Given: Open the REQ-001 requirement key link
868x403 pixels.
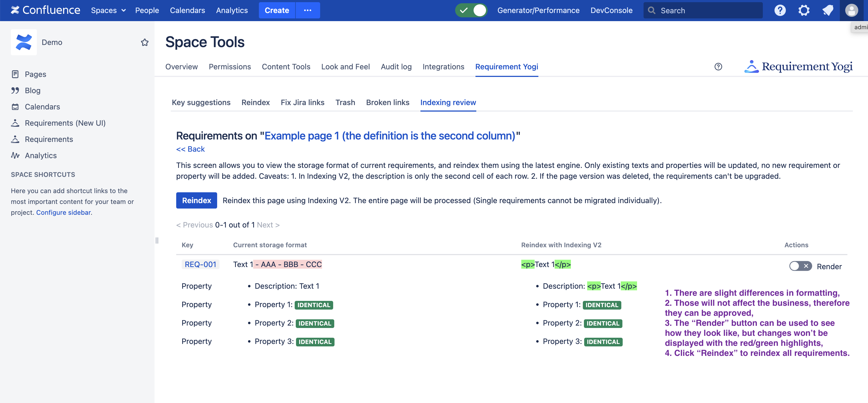Looking at the screenshot, I should click(201, 264).
